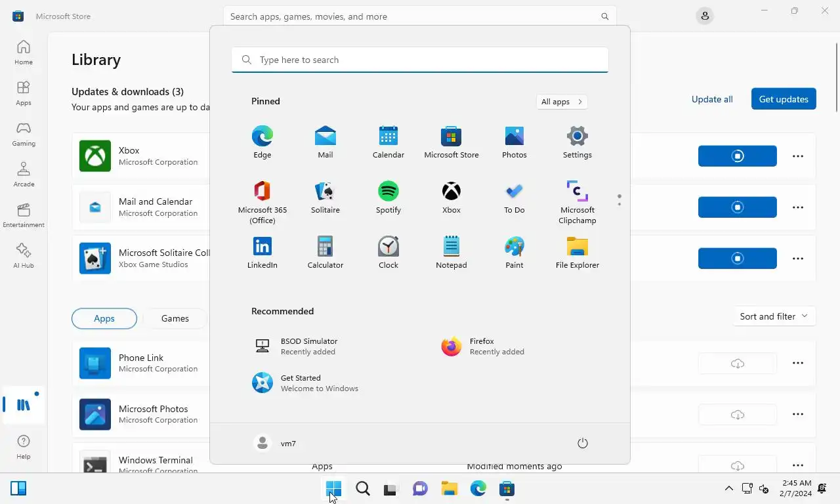Open AI Hub in Store sidebar

click(x=24, y=256)
